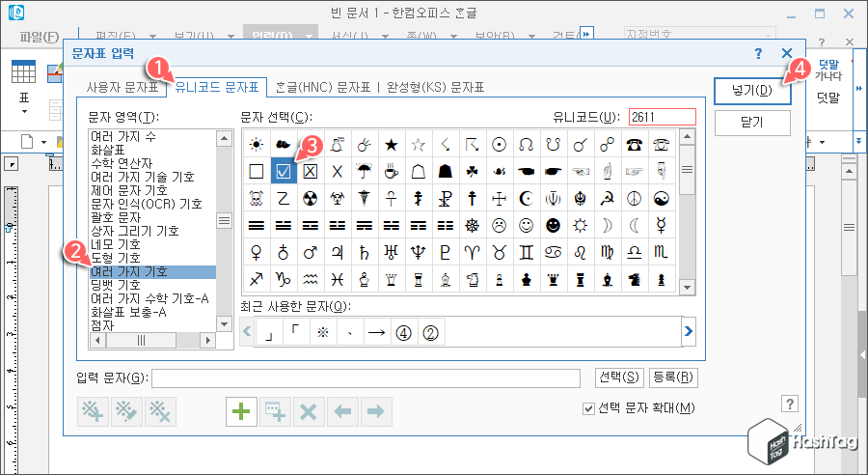Select the 한글(HNC) 문자표 tab
The width and height of the screenshot is (868, 475).
click(323, 87)
